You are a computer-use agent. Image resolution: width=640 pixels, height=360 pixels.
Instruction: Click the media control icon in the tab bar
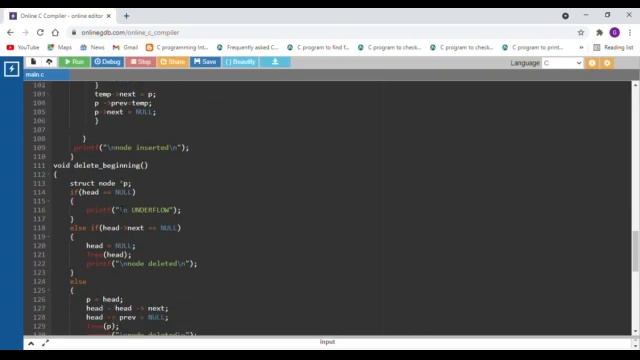pos(565,16)
